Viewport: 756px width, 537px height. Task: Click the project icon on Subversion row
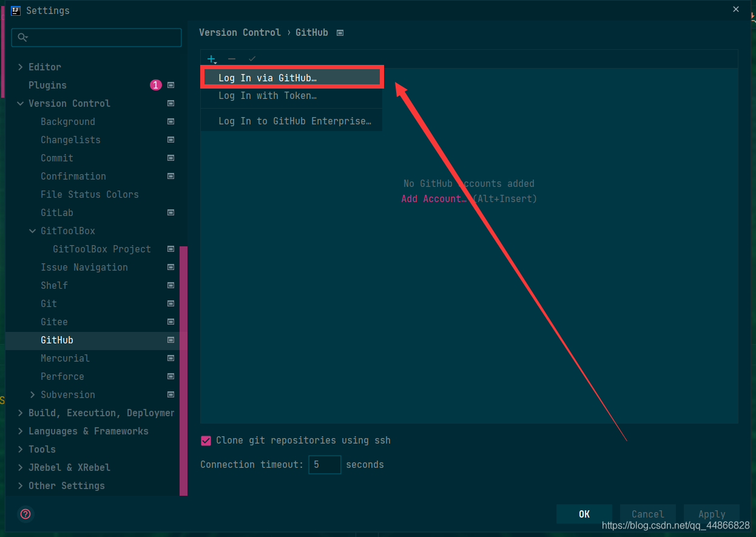[170, 395]
